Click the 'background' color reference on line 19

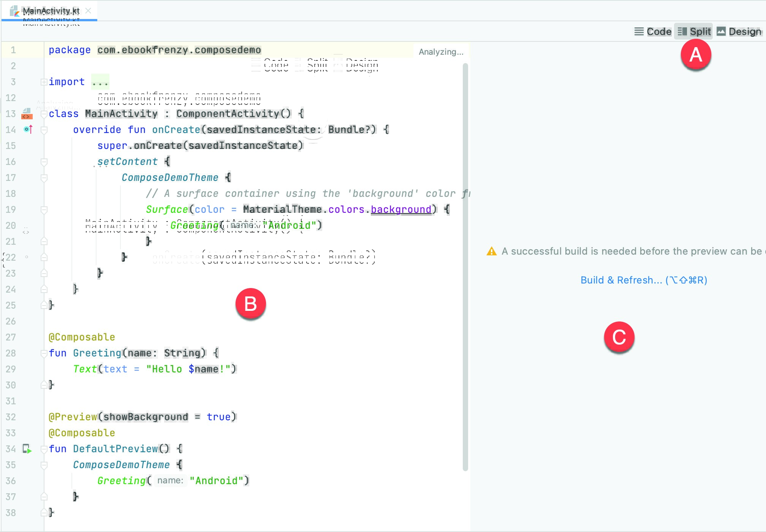(x=401, y=209)
